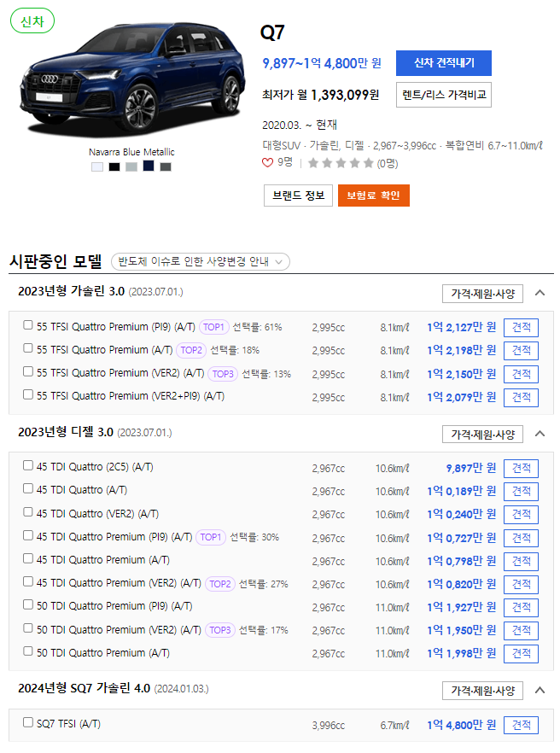Open 가격·제원·사양 for 2024년형 SQ7 가솔린 4.0
Viewport: 560px width, 753px height.
tap(482, 691)
